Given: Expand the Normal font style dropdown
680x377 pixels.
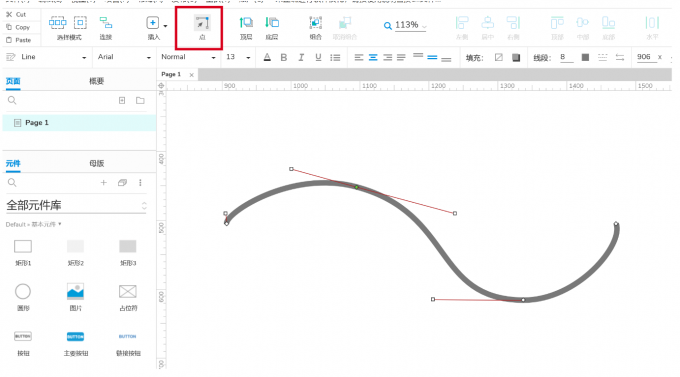Looking at the screenshot, I should click(x=188, y=57).
